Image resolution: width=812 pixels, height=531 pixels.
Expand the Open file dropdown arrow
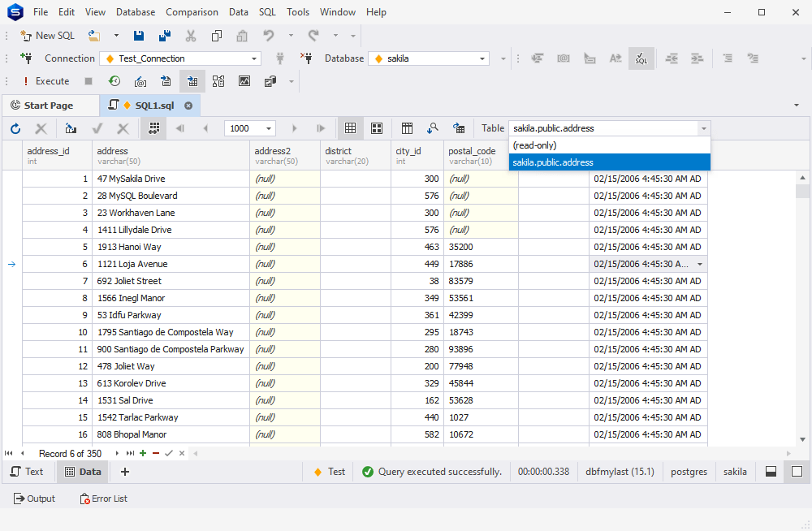116,36
